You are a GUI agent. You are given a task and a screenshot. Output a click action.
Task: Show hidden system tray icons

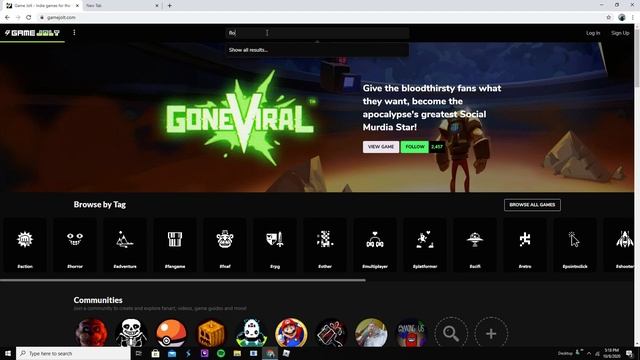coord(589,353)
